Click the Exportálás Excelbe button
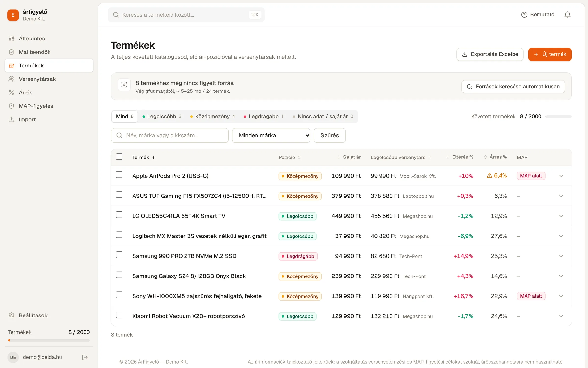 (x=490, y=54)
